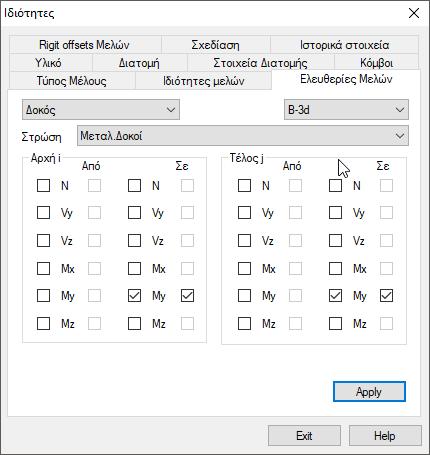This screenshot has height=455, width=430.
Task: Toggle the Σε My checkbox in Αρχή i
Action: pos(187,296)
